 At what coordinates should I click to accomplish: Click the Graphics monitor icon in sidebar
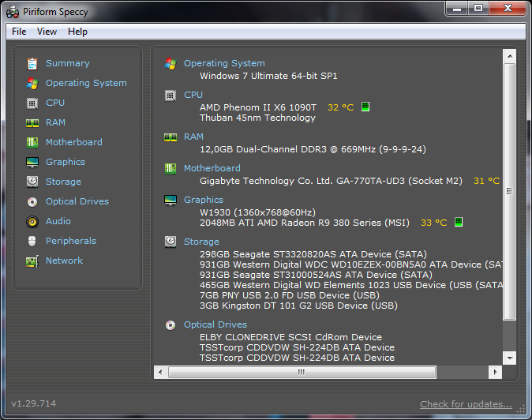pyautogui.click(x=32, y=162)
